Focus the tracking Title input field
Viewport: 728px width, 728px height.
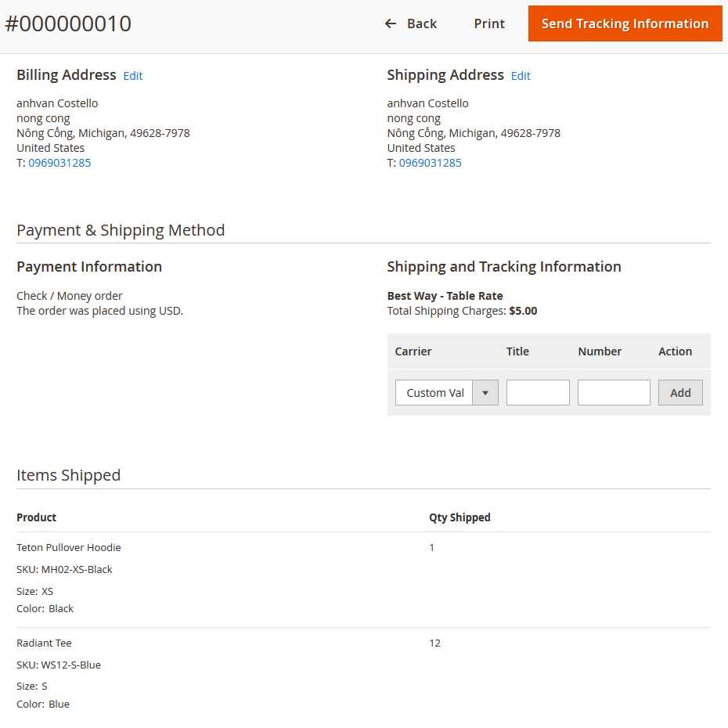[538, 393]
